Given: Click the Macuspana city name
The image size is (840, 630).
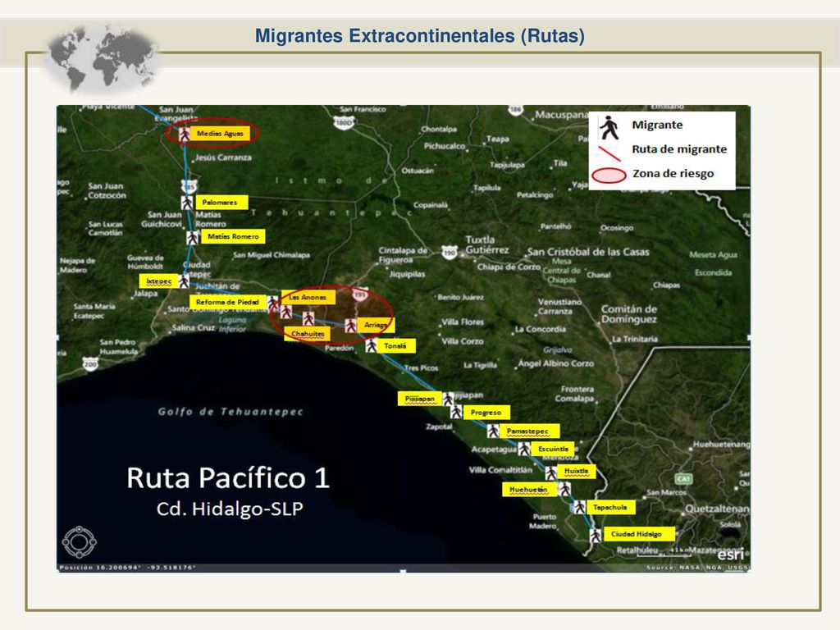Looking at the screenshot, I should [561, 115].
